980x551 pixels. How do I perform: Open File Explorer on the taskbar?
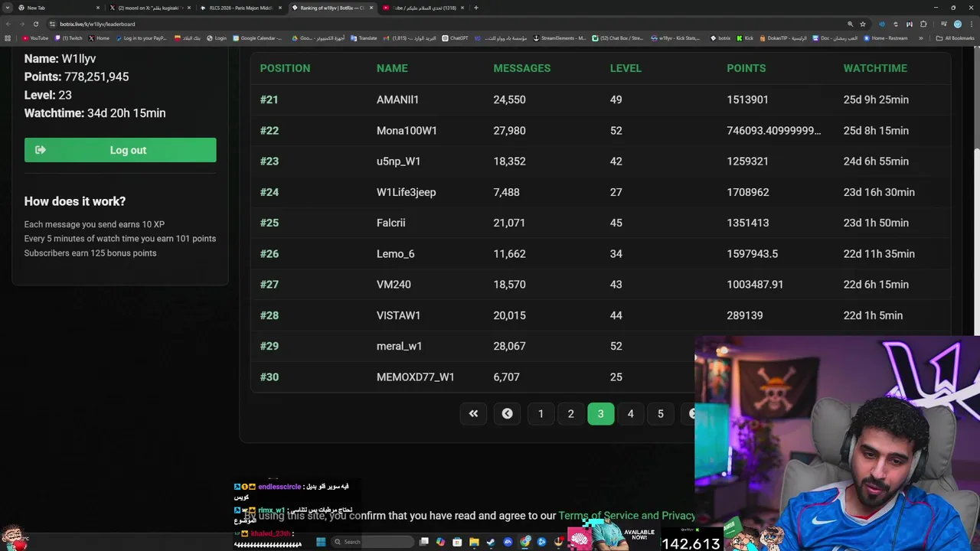click(x=474, y=542)
